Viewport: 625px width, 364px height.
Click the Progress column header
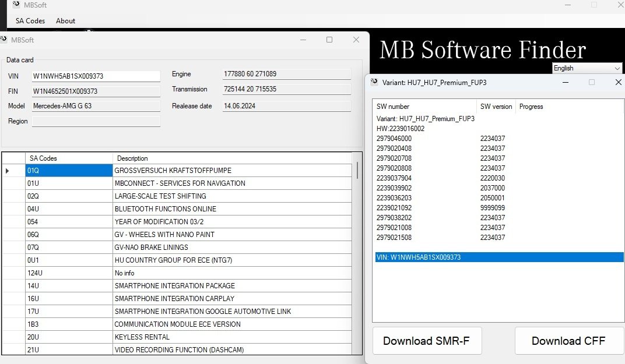(x=531, y=107)
